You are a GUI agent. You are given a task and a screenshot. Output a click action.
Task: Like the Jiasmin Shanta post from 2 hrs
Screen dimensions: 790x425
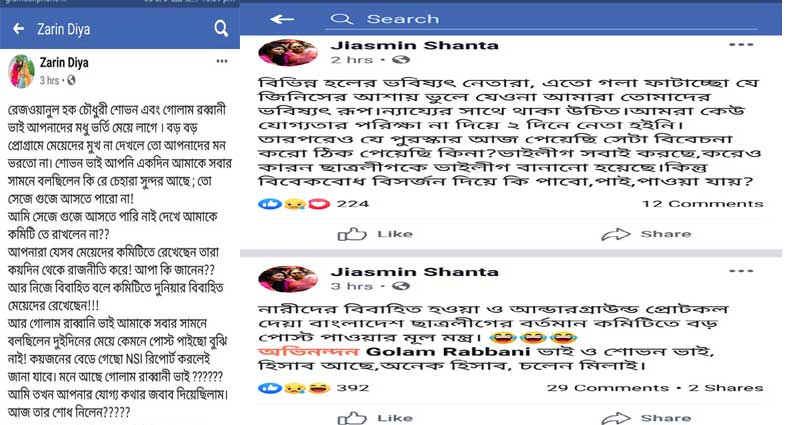(x=375, y=234)
